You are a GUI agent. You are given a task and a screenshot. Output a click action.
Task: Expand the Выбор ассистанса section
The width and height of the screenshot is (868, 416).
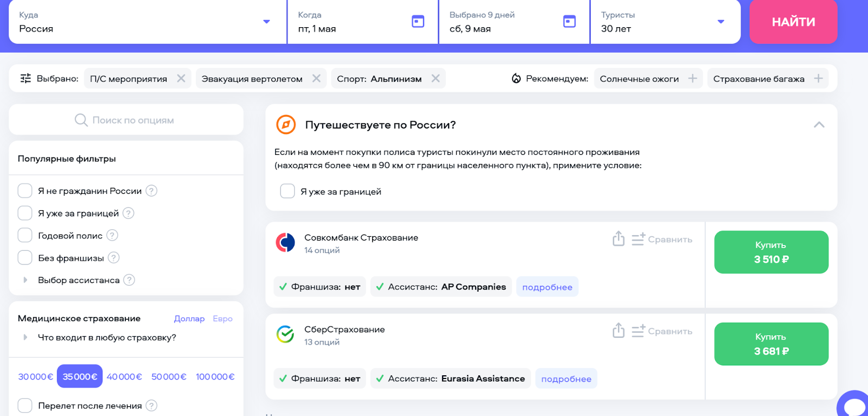pos(25,280)
